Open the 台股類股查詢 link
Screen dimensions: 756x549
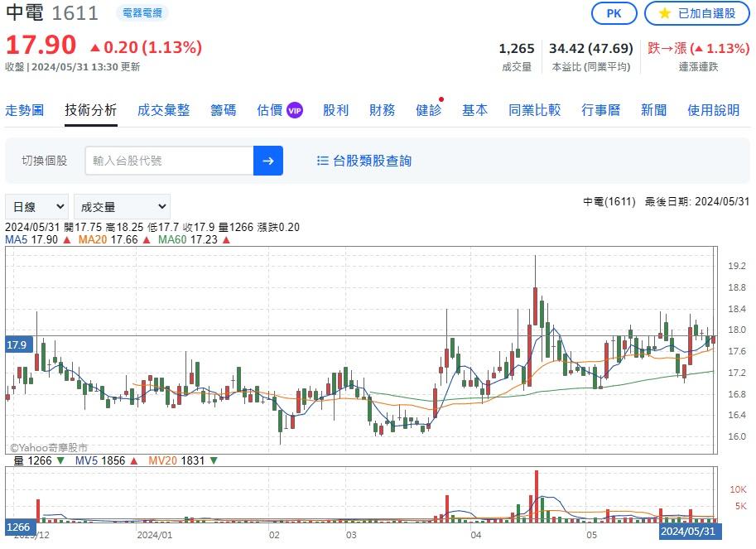pyautogui.click(x=372, y=161)
